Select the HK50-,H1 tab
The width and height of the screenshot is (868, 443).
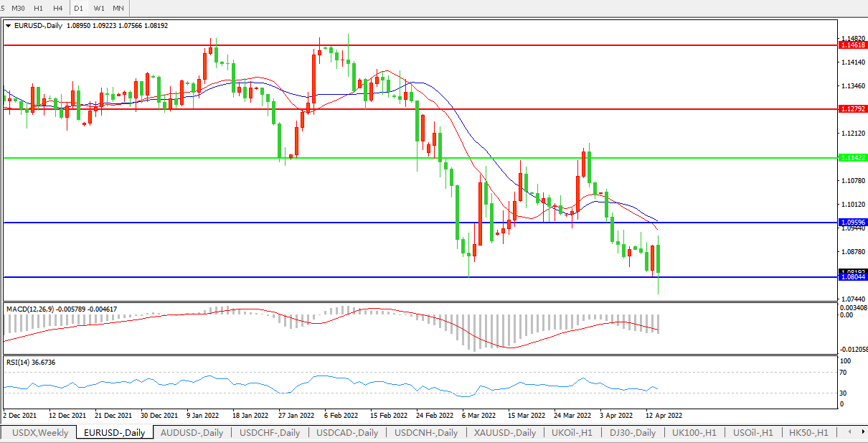click(808, 433)
